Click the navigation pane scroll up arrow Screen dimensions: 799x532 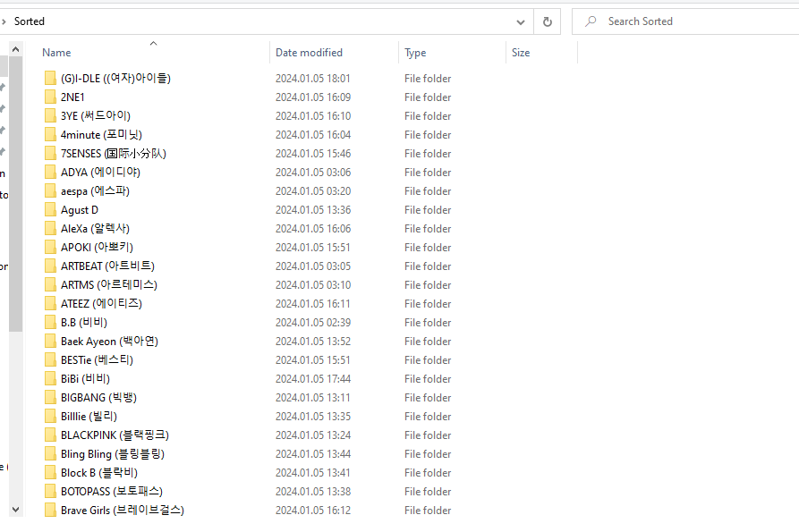point(15,46)
